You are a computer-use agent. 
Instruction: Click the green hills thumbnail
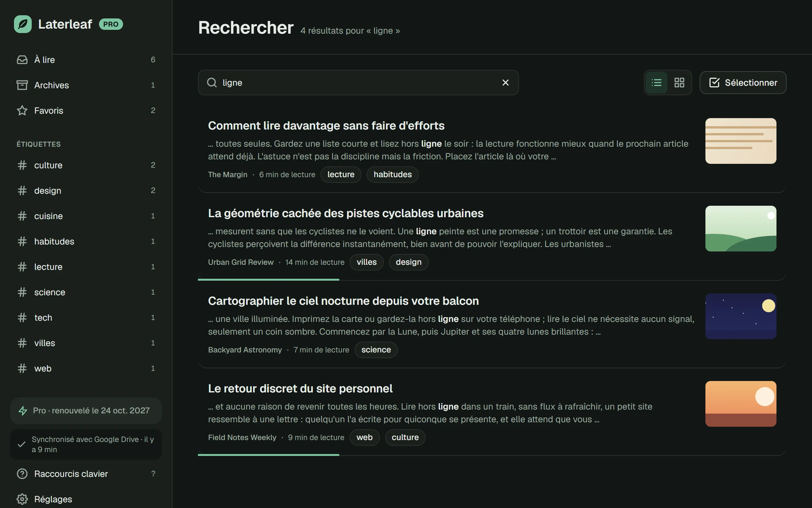pos(741,229)
